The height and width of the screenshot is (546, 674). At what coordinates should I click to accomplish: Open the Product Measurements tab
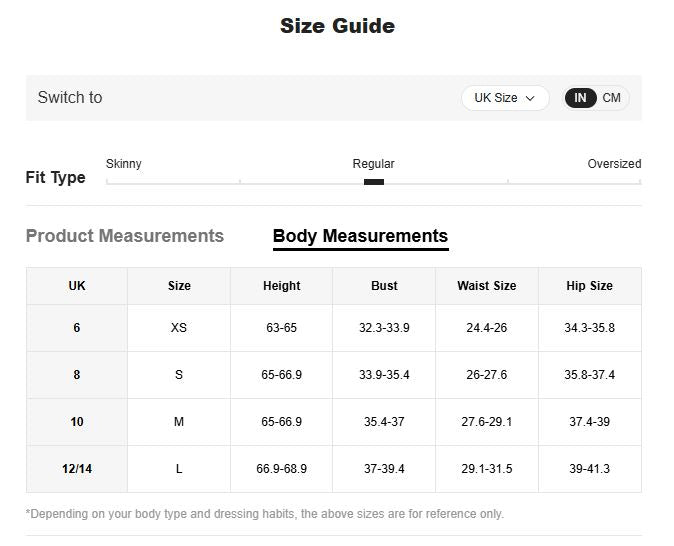point(125,236)
